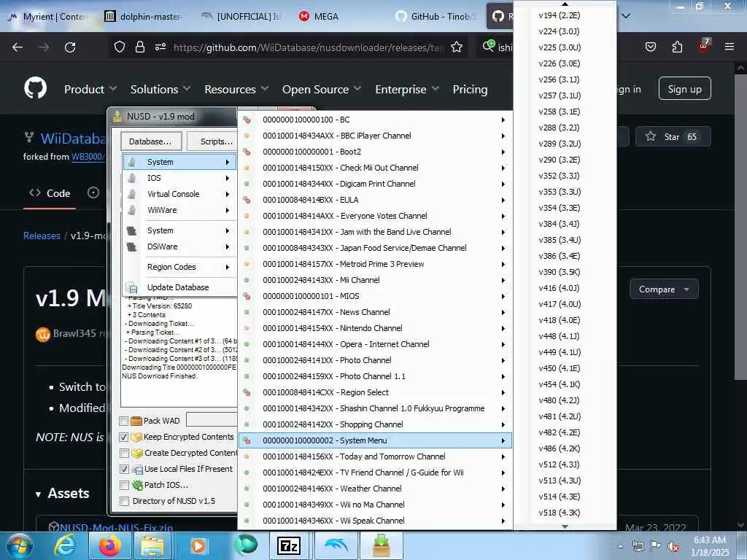This screenshot has width=747, height=560.
Task: Open the WiiWare submenu entry
Action: point(179,210)
